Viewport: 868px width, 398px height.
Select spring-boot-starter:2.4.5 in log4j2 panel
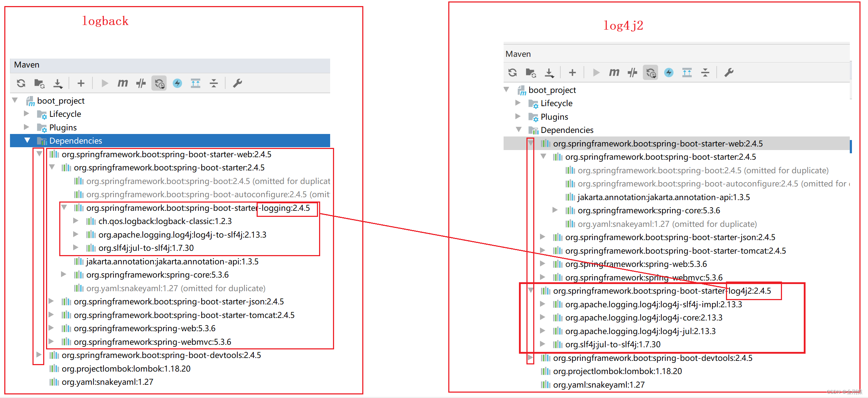pos(661,157)
